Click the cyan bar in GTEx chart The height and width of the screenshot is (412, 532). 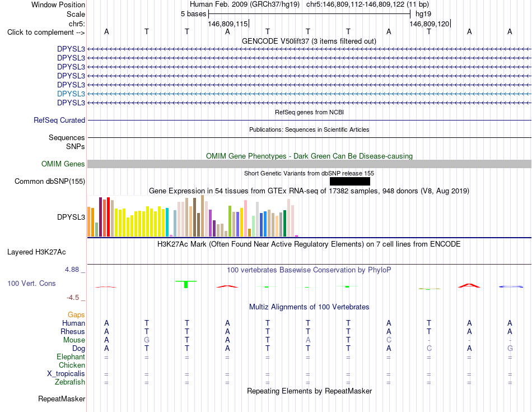[x=167, y=223]
